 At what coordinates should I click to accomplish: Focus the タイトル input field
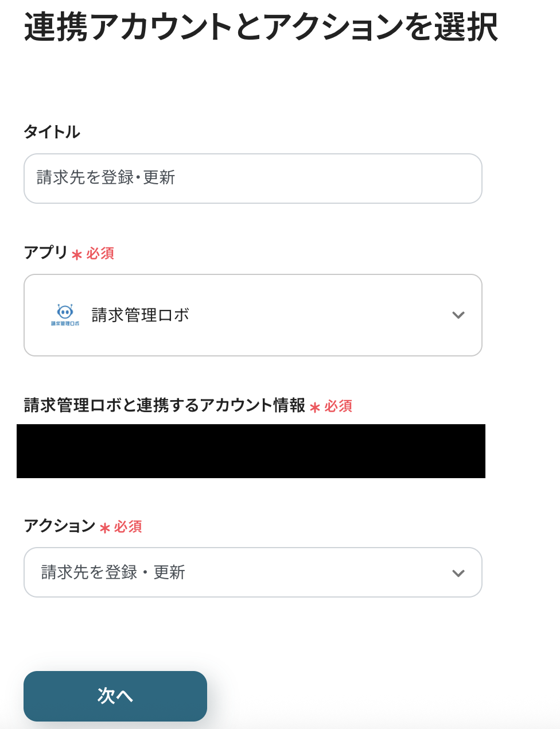pyautogui.click(x=252, y=179)
